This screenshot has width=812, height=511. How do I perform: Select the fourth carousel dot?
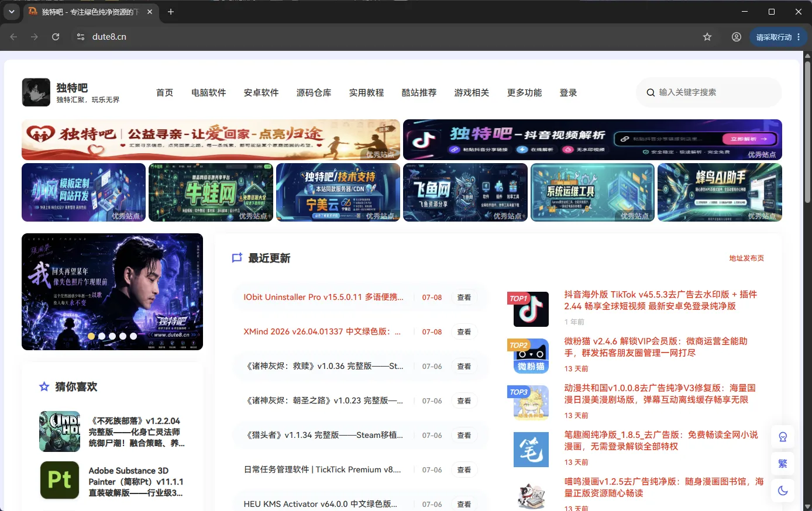click(x=123, y=336)
